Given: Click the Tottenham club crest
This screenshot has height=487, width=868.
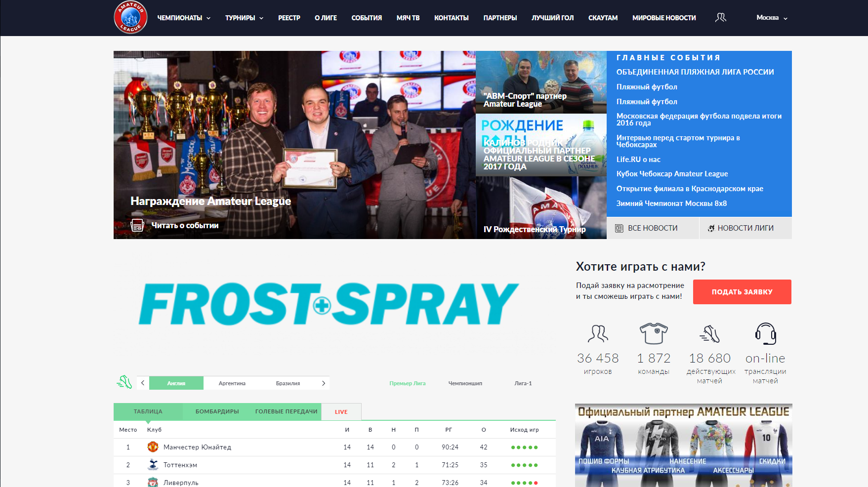Looking at the screenshot, I should point(153,465).
